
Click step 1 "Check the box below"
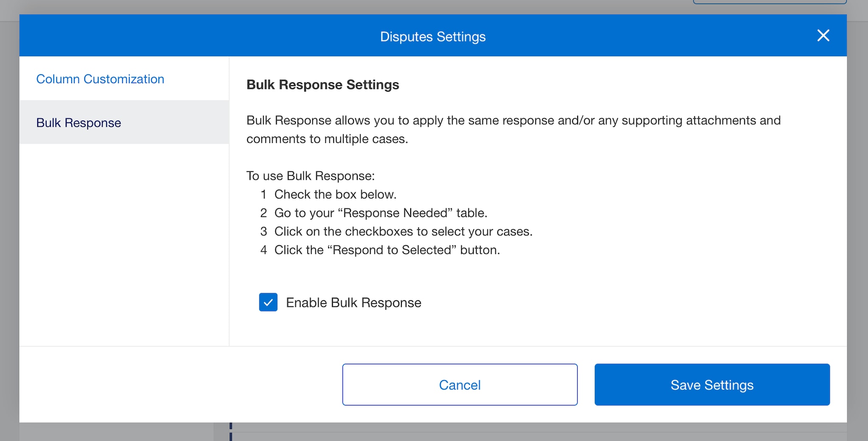[x=335, y=194]
